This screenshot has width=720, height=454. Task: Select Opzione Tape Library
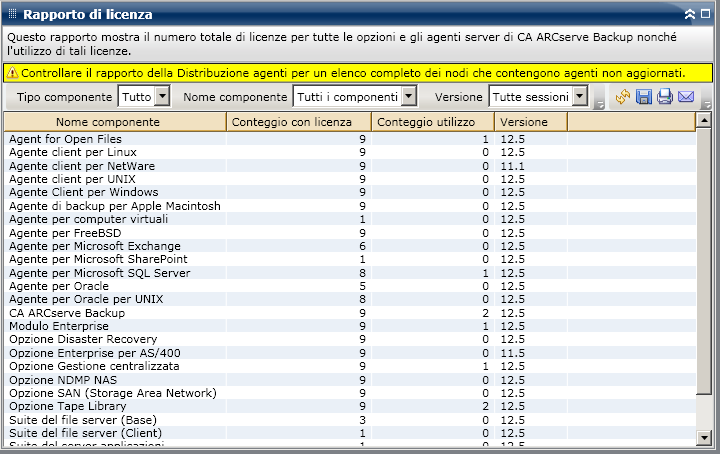coord(350,406)
